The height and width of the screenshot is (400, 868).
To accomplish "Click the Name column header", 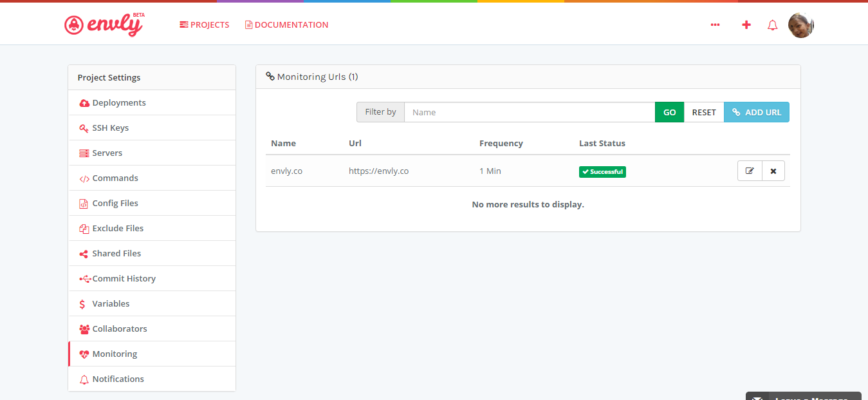I will [x=284, y=144].
